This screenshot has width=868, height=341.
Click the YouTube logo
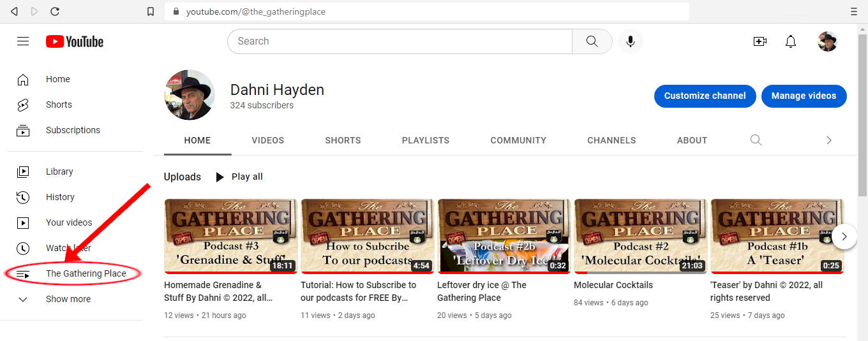[x=75, y=41]
